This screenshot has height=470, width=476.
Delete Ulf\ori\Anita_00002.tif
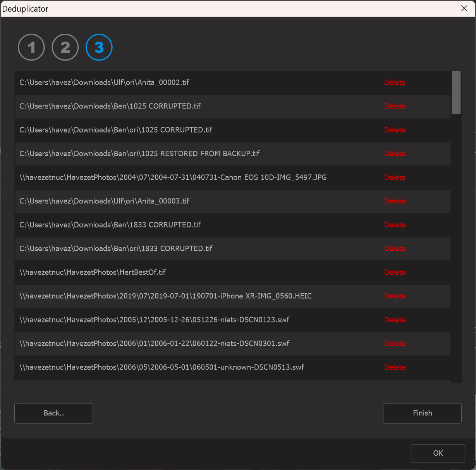click(x=395, y=83)
